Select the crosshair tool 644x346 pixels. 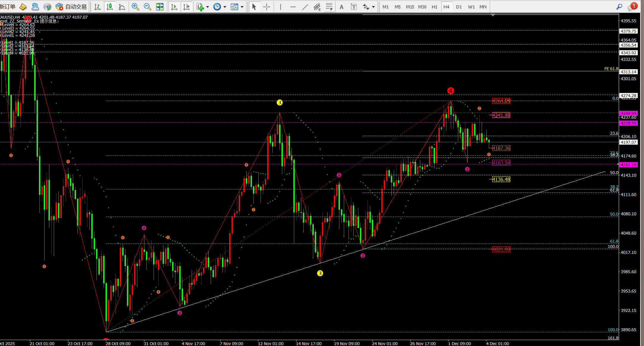(267, 7)
